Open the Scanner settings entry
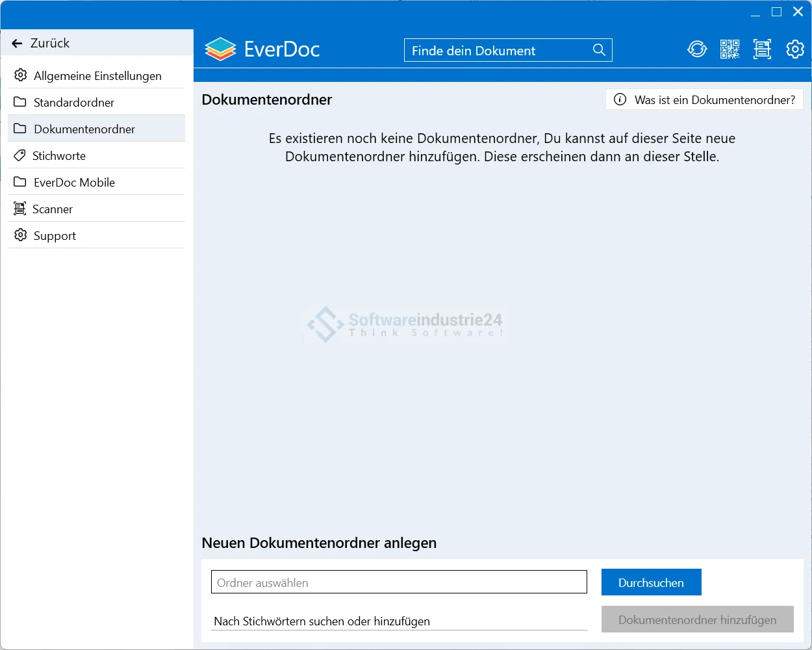The image size is (812, 650). click(52, 209)
